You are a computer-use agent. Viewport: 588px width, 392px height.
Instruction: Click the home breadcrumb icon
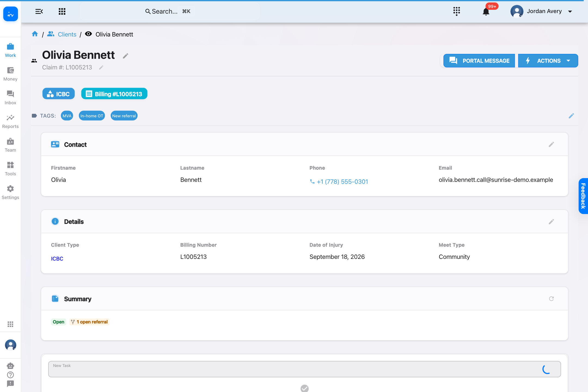point(35,34)
